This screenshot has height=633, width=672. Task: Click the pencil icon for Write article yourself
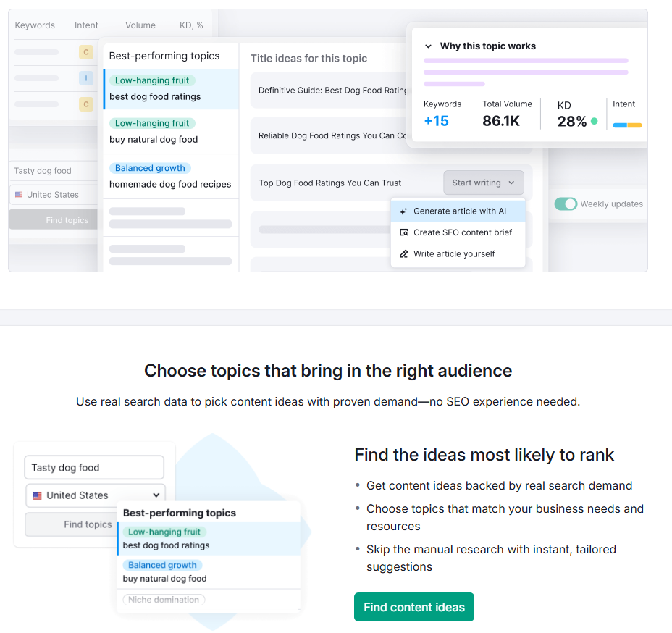(403, 254)
